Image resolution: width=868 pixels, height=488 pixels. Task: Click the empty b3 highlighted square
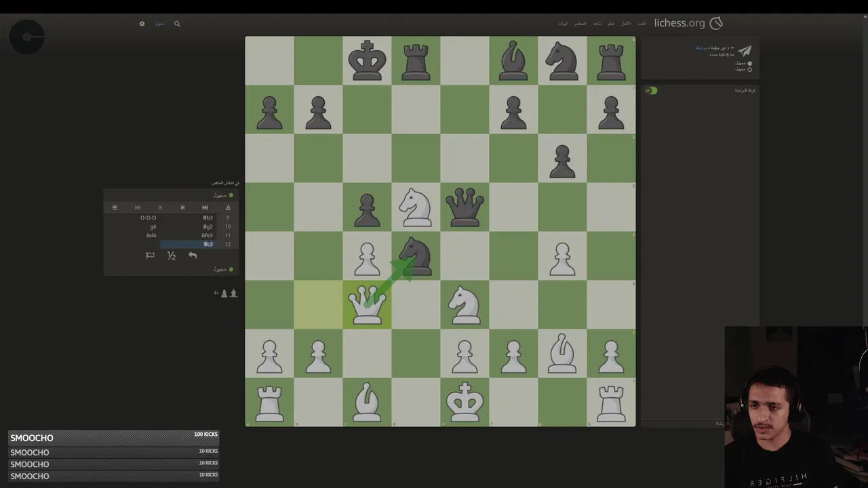pyautogui.click(x=318, y=305)
